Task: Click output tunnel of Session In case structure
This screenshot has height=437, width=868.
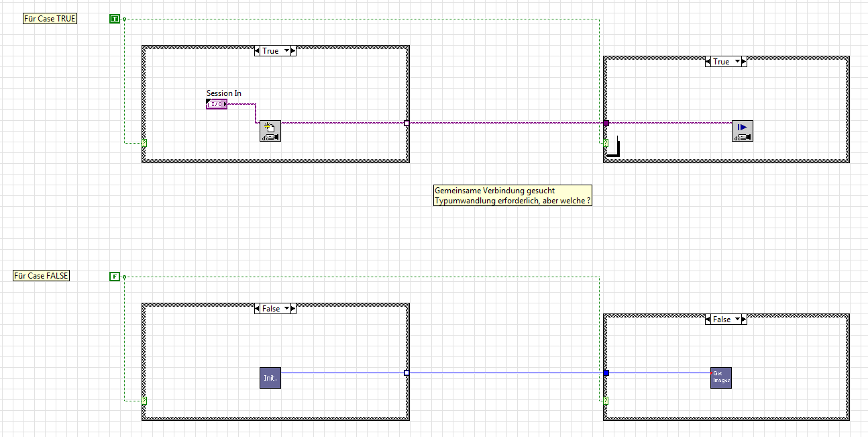Action: click(x=406, y=123)
